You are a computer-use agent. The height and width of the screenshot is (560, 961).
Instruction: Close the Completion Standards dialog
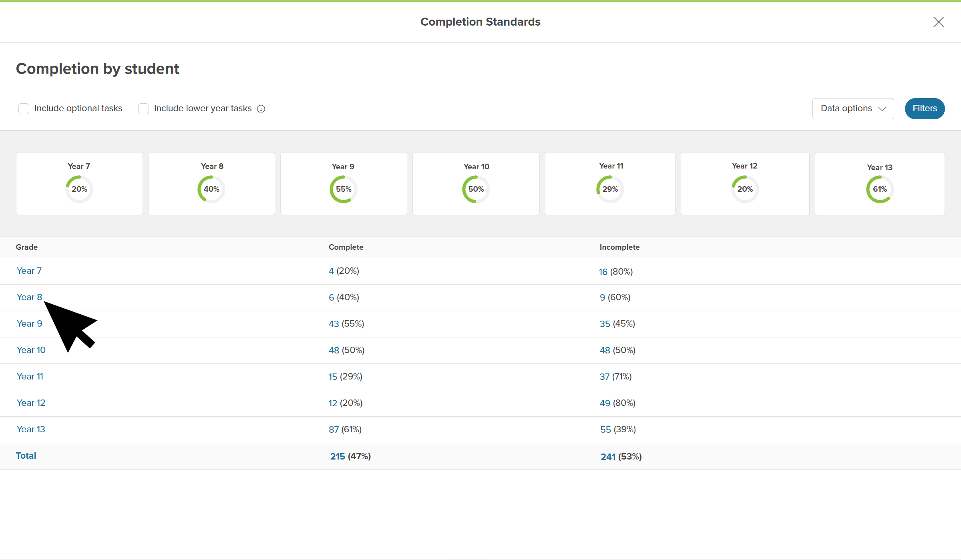pyautogui.click(x=938, y=22)
